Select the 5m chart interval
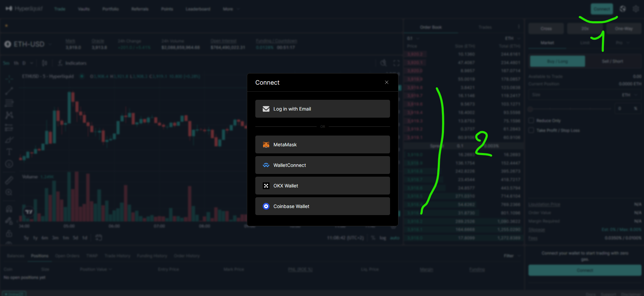644x296 pixels. [x=6, y=63]
